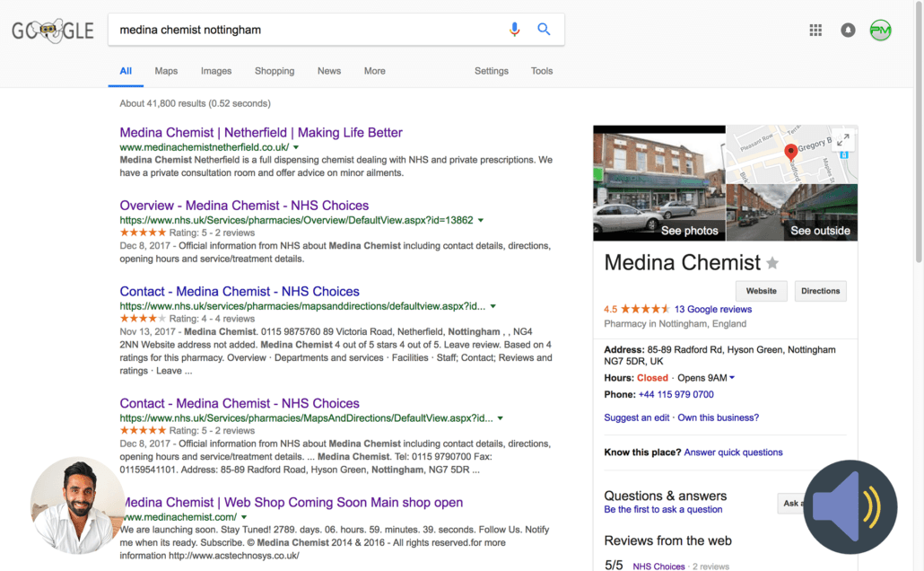Click the Ask a question button
Screen dimensions: 924x571
(x=791, y=503)
